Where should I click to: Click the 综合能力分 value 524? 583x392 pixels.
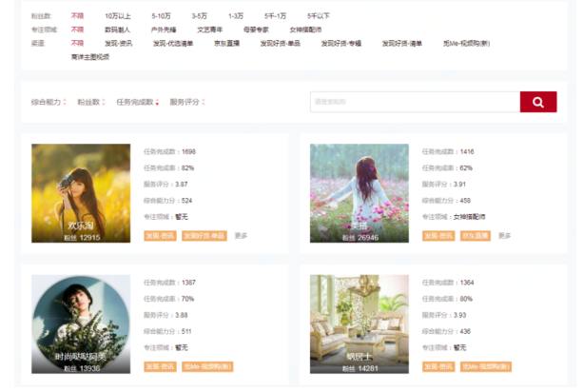coord(186,201)
